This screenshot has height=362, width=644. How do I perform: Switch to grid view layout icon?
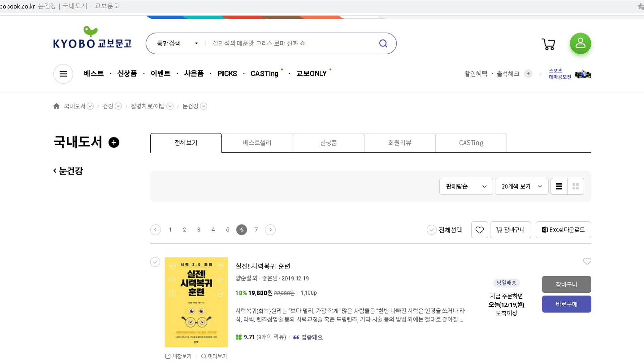576,186
